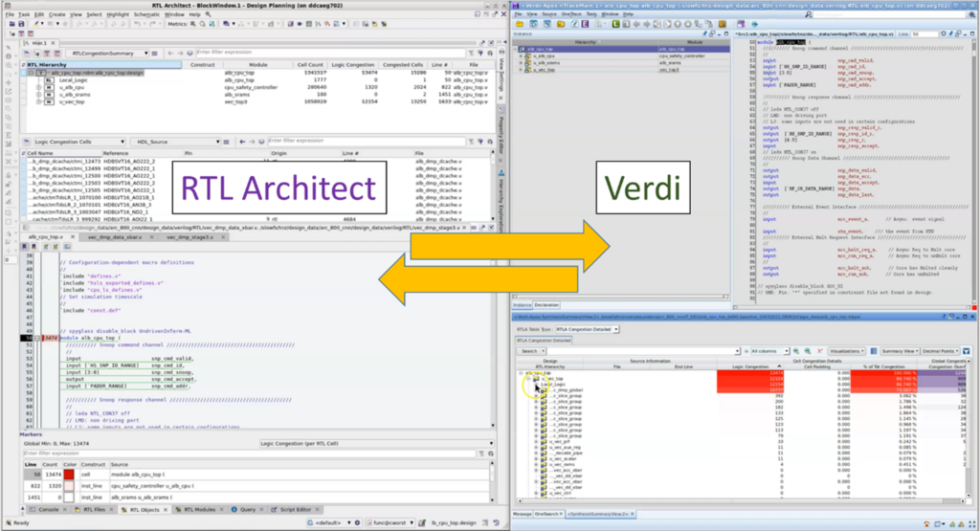Switch to vec_dmp_stage3.v tab
This screenshot has height=531, width=980.
tap(190, 237)
